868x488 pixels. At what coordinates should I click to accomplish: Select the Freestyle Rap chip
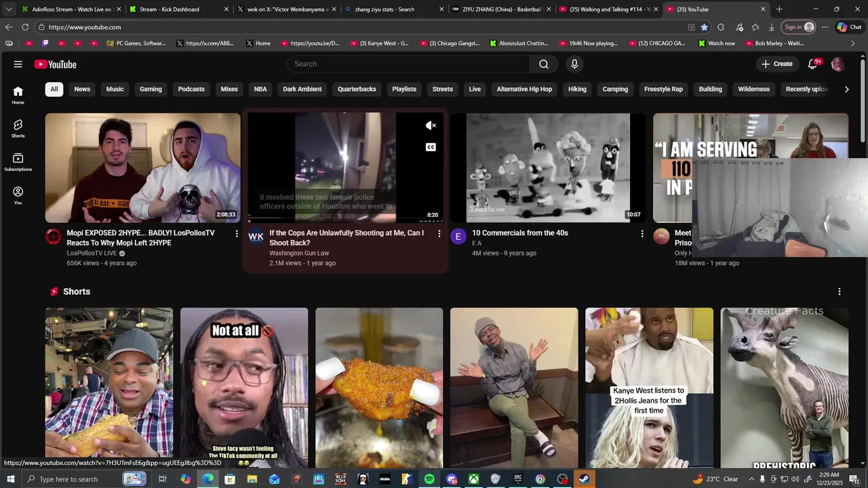[x=663, y=89]
